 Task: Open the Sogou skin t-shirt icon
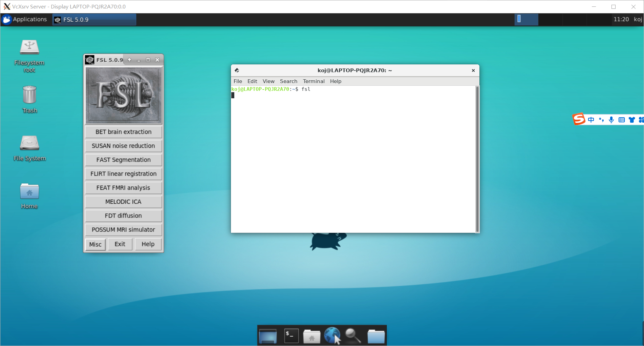pyautogui.click(x=632, y=120)
